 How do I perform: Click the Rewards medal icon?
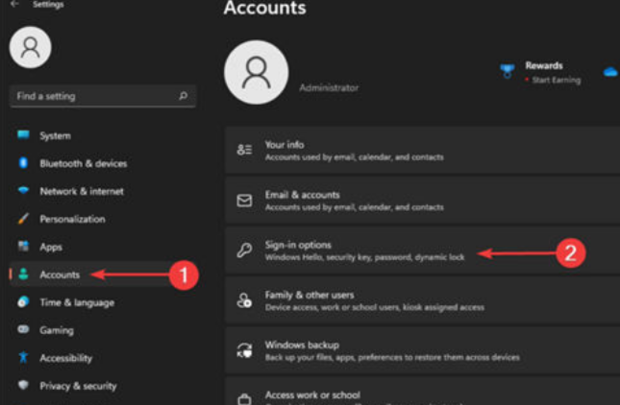[507, 71]
